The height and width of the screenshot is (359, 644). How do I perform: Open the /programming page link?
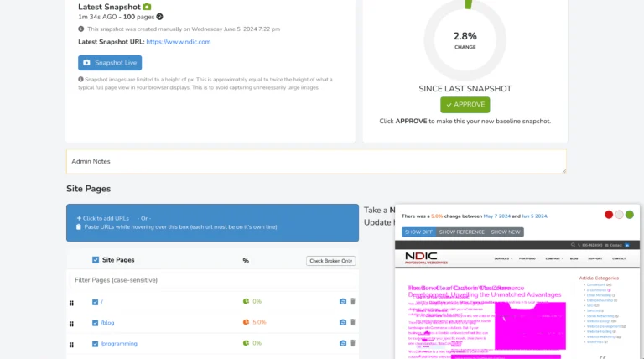pos(119,344)
